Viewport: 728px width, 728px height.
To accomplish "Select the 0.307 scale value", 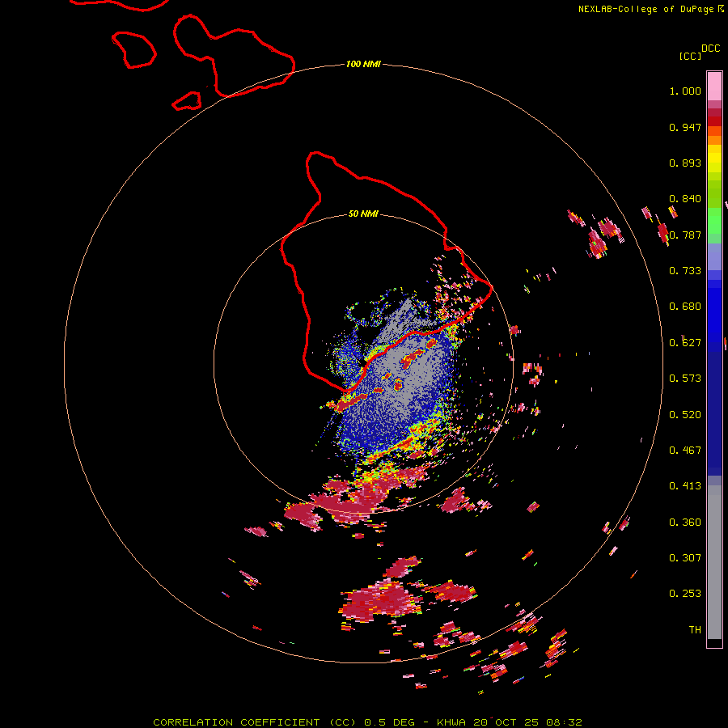I will [x=685, y=558].
